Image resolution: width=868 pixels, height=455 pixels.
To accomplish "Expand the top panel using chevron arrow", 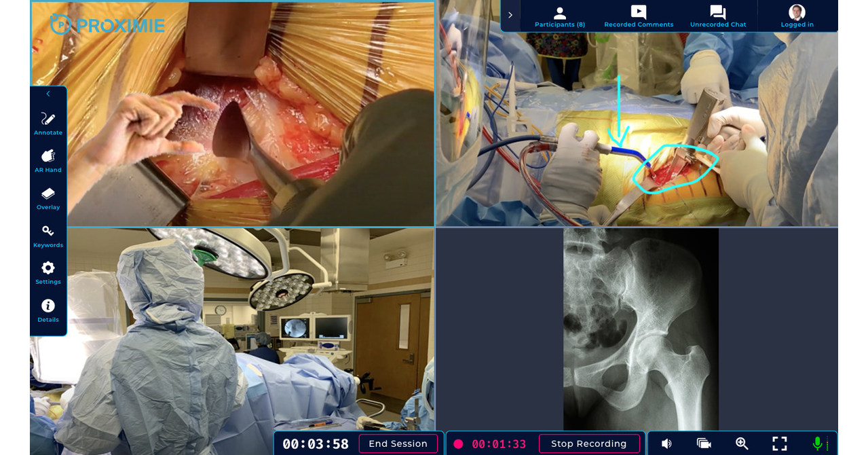I will coord(510,15).
